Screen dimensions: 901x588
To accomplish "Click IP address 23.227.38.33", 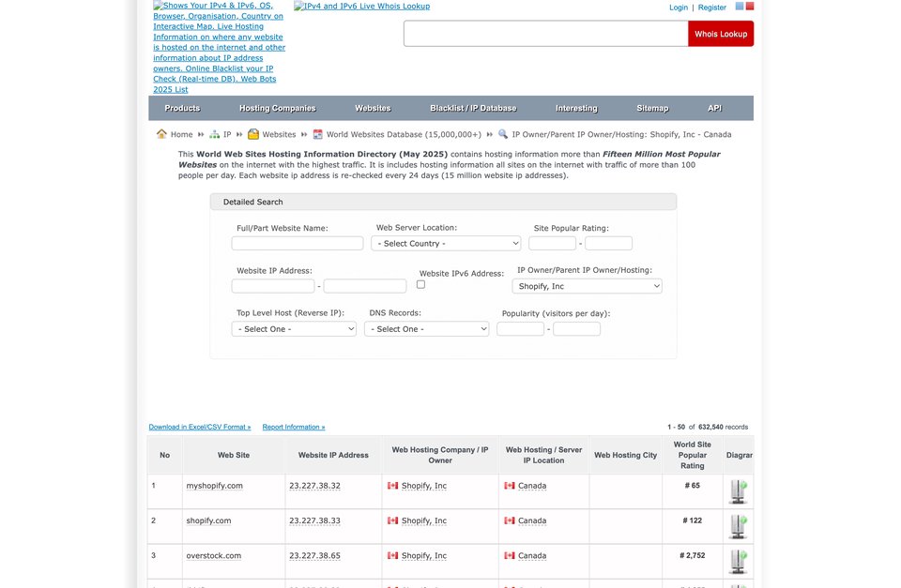I will 315,520.
